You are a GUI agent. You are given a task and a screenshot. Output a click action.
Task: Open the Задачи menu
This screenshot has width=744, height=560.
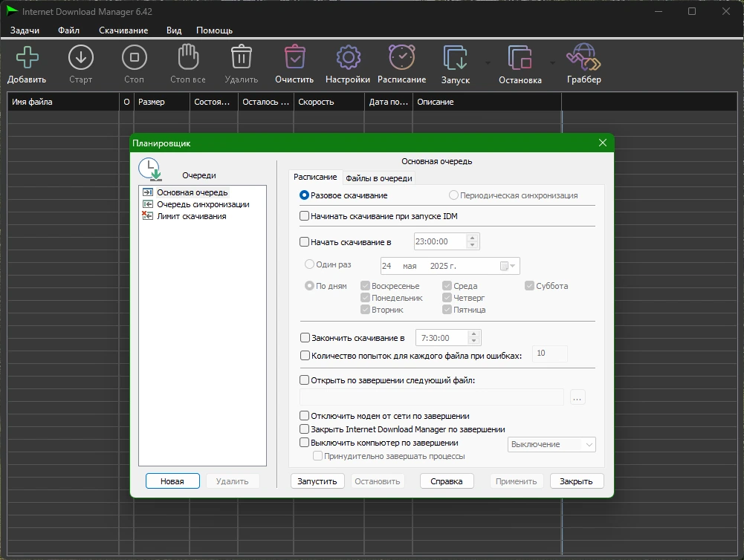25,30
